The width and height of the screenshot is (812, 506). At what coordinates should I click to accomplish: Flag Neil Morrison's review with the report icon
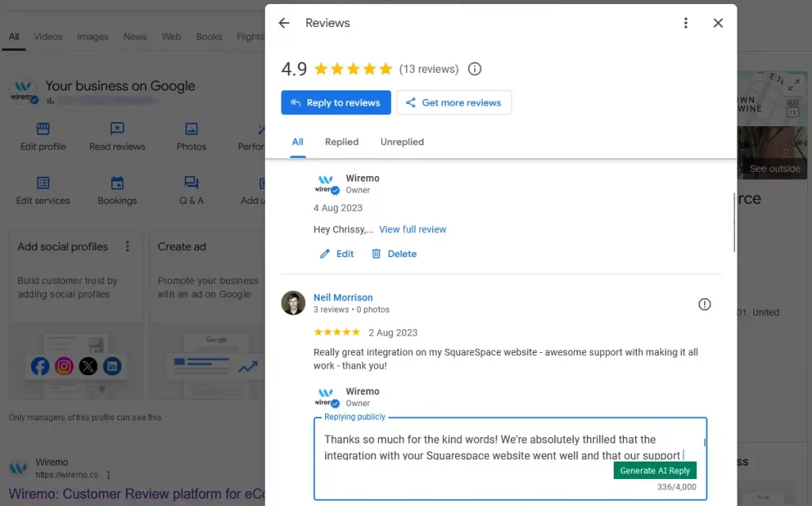[704, 304]
